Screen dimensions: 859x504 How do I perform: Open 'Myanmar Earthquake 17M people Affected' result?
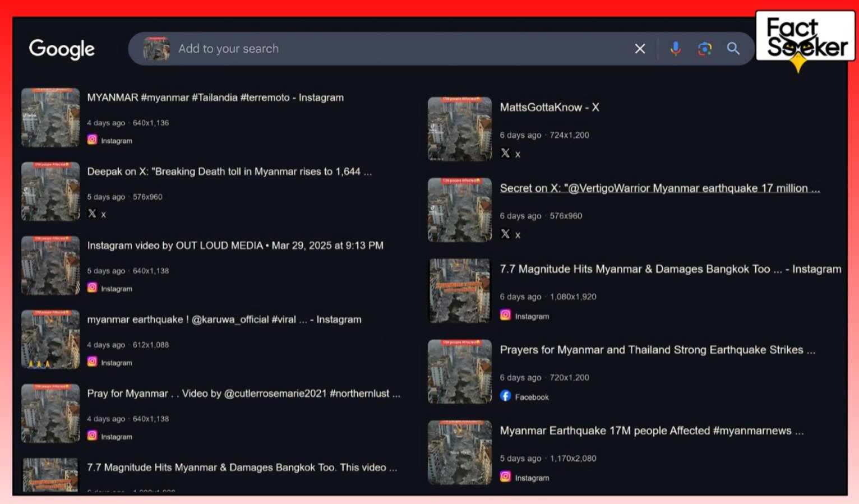click(652, 431)
